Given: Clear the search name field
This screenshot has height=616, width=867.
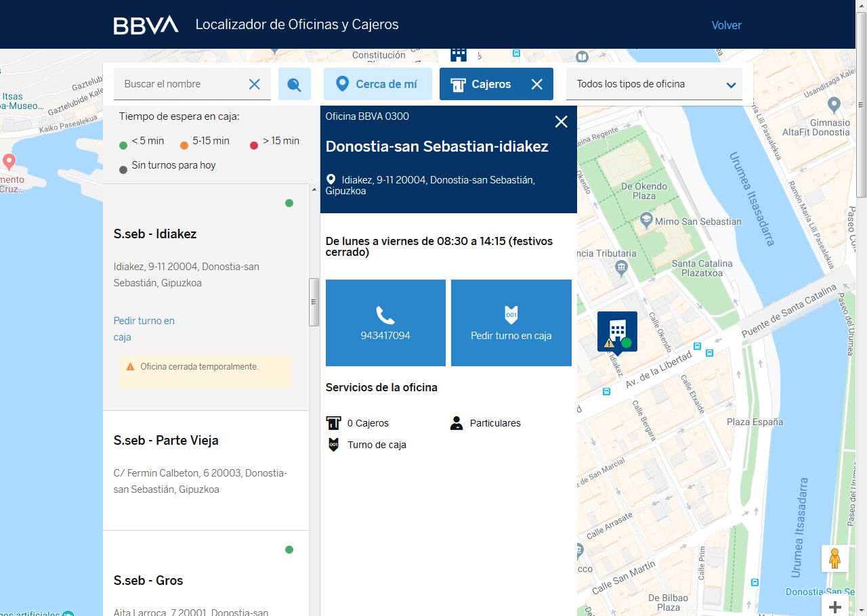Looking at the screenshot, I should [x=255, y=84].
